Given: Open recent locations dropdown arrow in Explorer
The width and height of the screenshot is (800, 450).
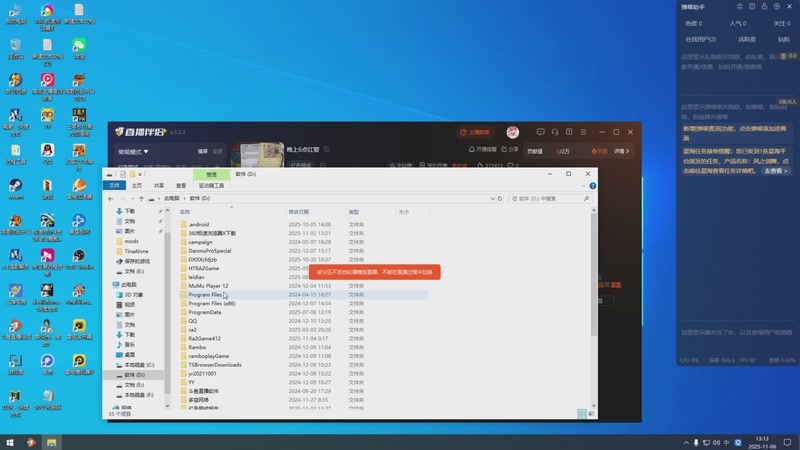Looking at the screenshot, I should pos(133,198).
